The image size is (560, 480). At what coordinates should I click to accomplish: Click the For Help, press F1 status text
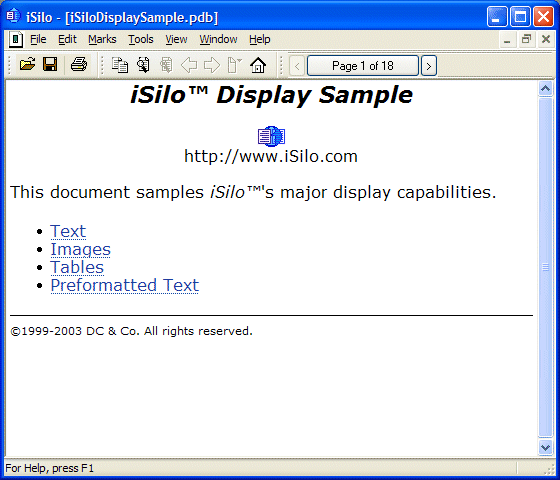click(x=50, y=468)
